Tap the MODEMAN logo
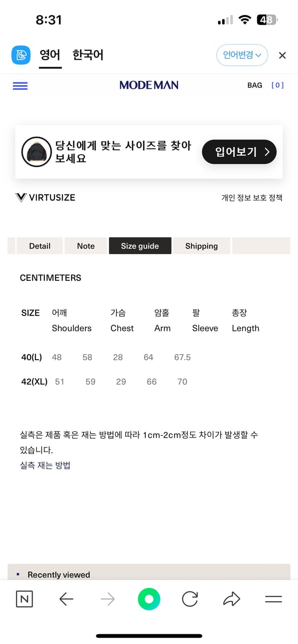The image size is (298, 644). (149, 85)
